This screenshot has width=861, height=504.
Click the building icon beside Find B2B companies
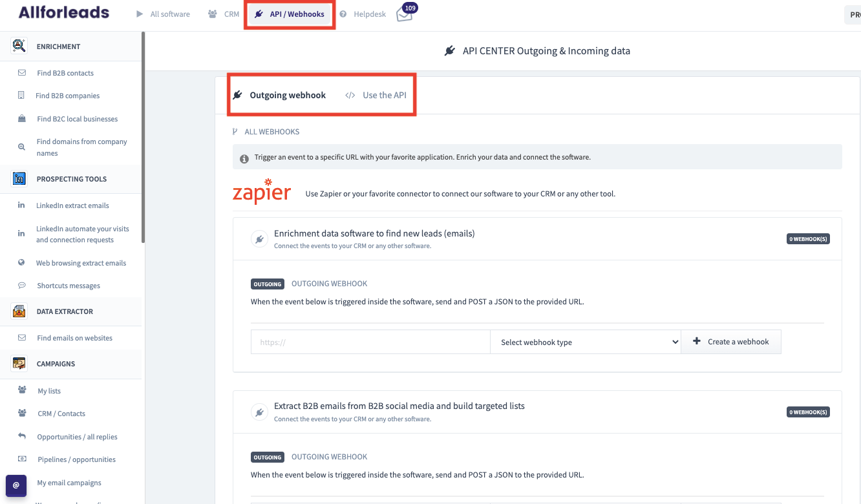21,96
